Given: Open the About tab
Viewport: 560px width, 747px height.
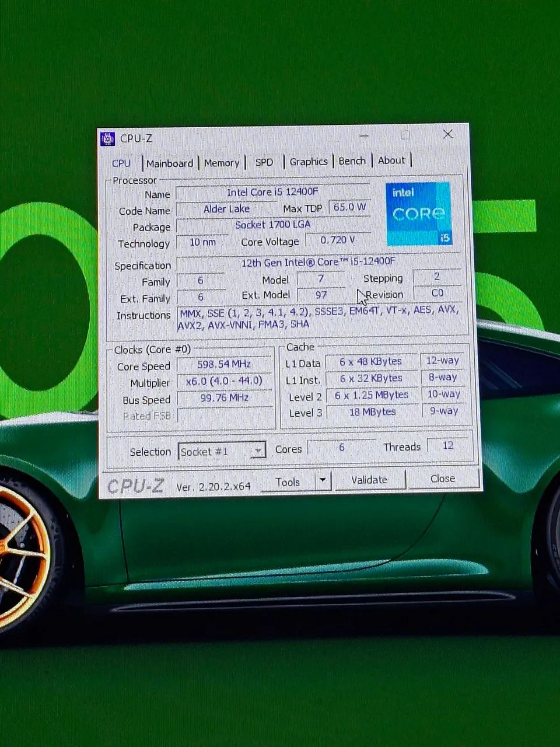Looking at the screenshot, I should [391, 160].
